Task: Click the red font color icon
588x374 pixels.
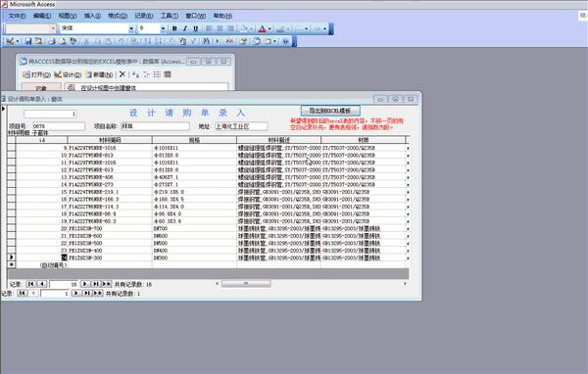Action: click(262, 28)
